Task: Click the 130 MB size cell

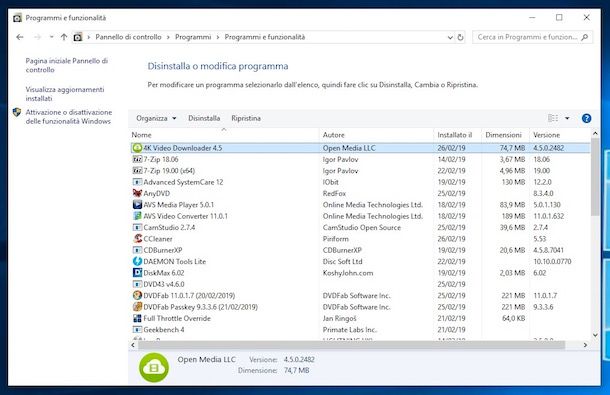Action: (x=514, y=182)
